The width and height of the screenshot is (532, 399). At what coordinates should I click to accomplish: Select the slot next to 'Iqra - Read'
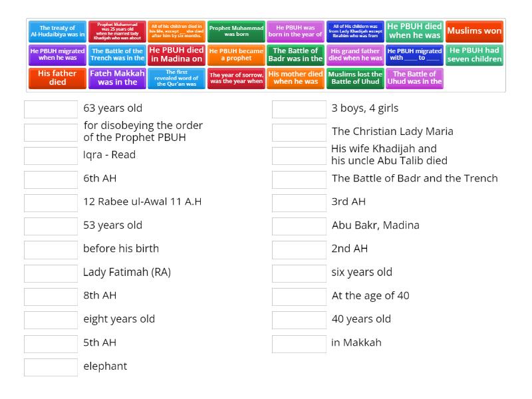pyautogui.click(x=51, y=155)
